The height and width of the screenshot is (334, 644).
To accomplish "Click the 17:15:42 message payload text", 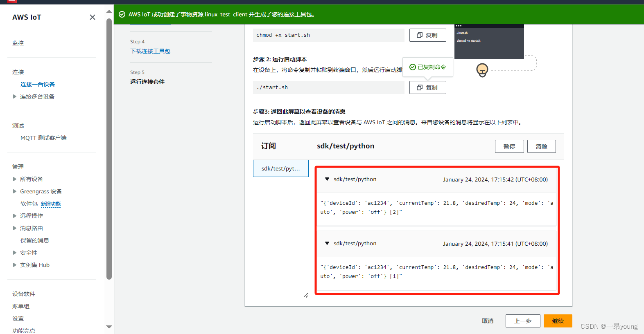I will point(436,207).
